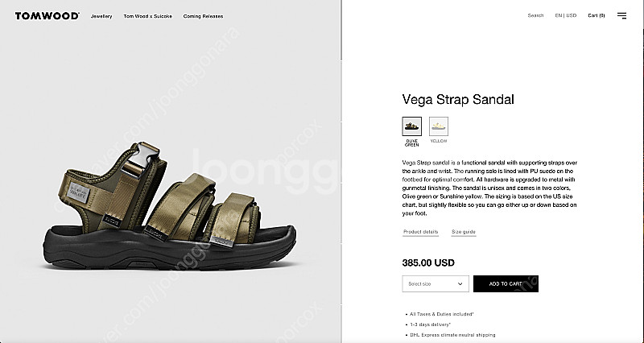Expand the Select size dropdown
The height and width of the screenshot is (343, 644).
pos(436,284)
